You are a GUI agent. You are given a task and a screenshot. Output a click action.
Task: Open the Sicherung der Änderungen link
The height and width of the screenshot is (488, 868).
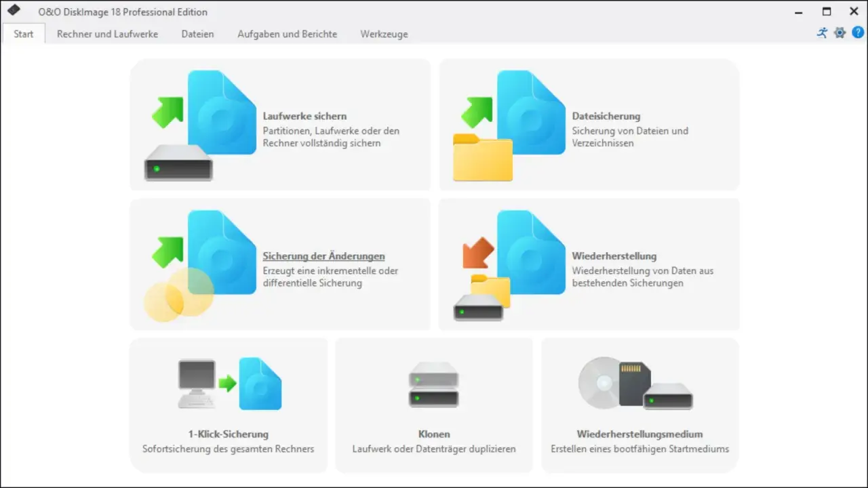point(323,256)
